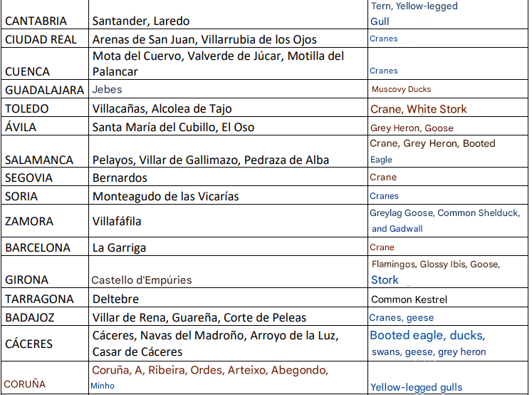This screenshot has height=395, width=532.
Task: Click Monteagudo de las Vicarías cell
Action: 165,196
